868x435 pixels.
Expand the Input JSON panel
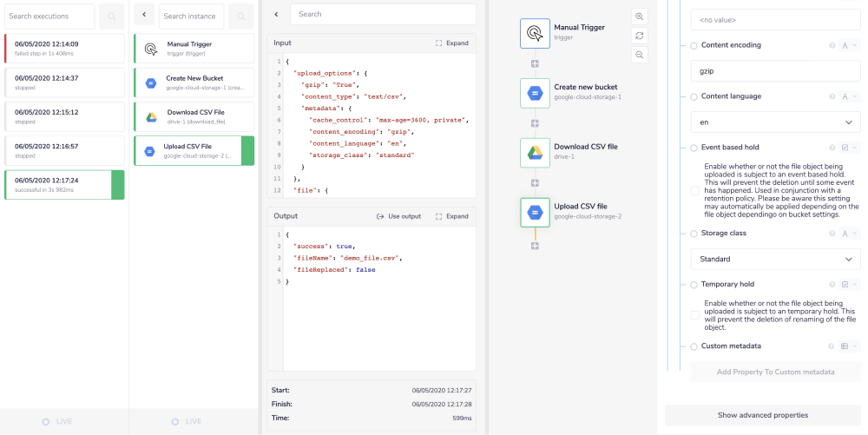451,43
